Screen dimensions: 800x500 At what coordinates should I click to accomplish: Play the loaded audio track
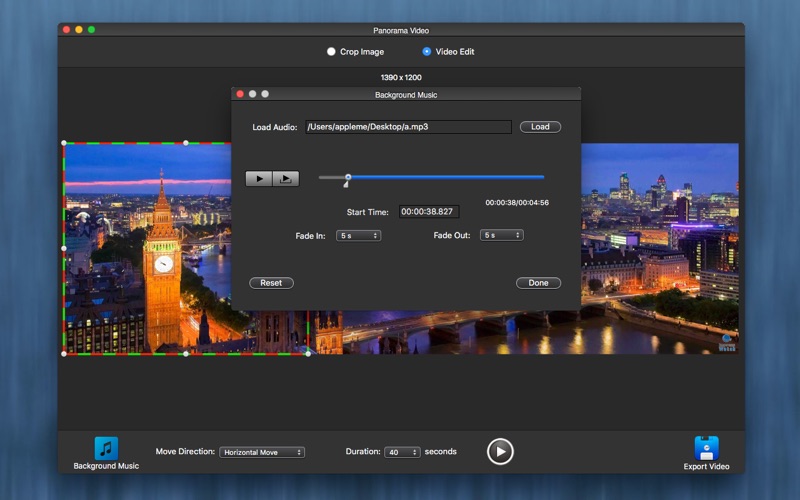tap(258, 179)
